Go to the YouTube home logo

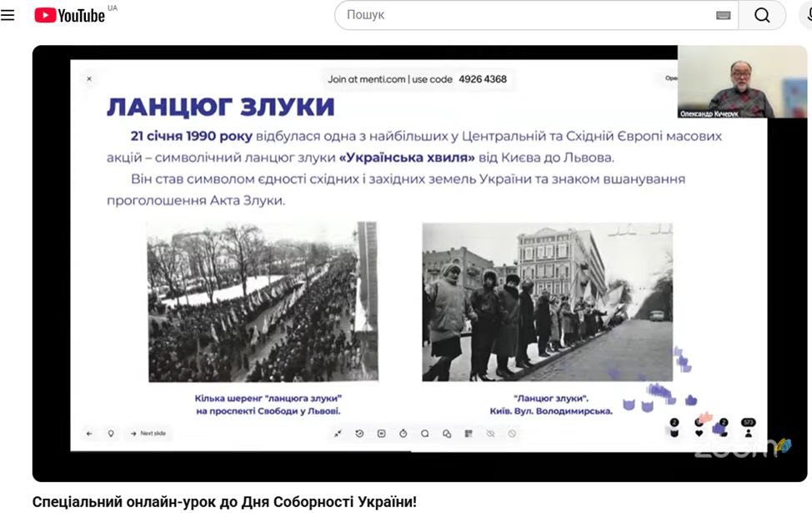(69, 16)
